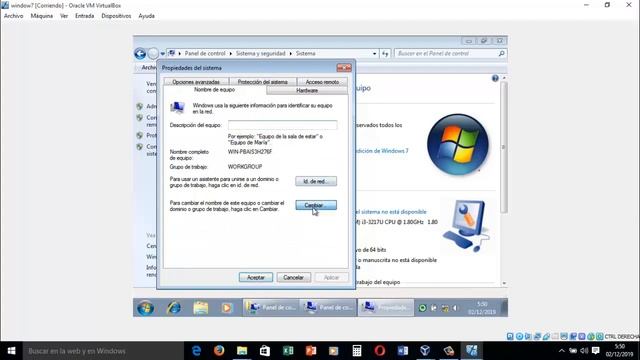Click the VirtualBox USB plug status icon
Image resolution: width=640 pixels, height=360 pixels.
[x=546, y=337]
